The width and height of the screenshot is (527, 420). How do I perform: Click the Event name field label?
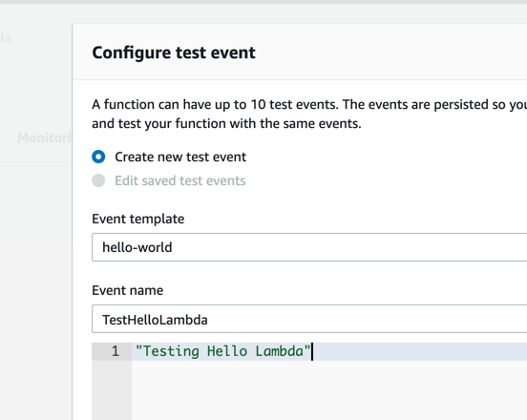coord(128,290)
